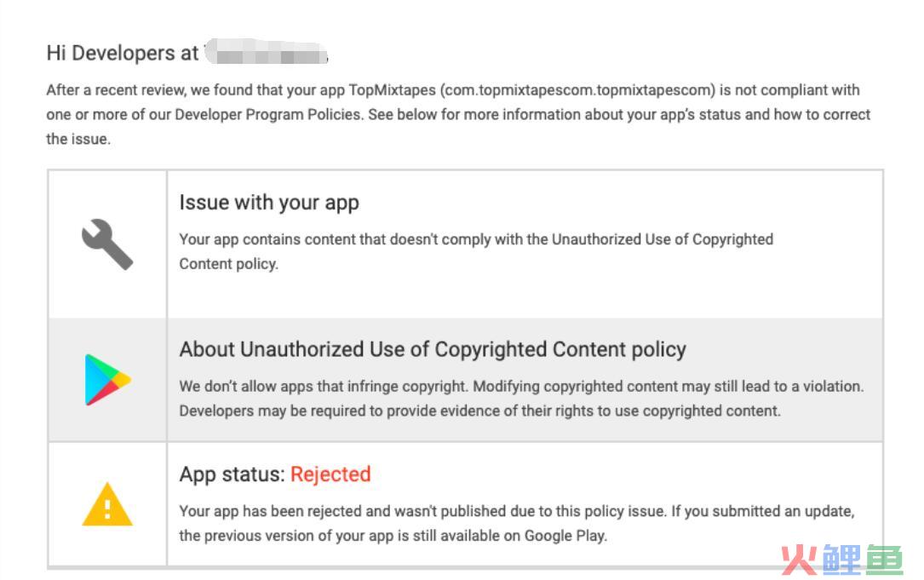This screenshot has height=580, width=924.
Task: Click the 'Google Play' text in status description
Action: [565, 536]
